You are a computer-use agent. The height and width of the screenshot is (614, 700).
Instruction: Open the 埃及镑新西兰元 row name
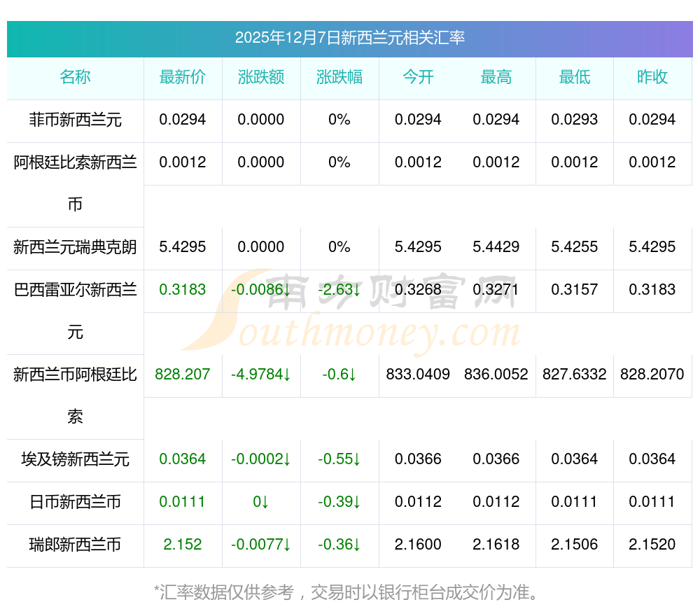(75, 459)
